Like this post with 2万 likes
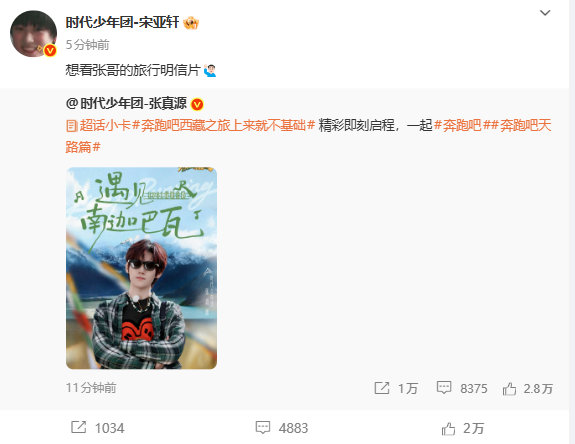The image size is (575, 444). (463, 428)
